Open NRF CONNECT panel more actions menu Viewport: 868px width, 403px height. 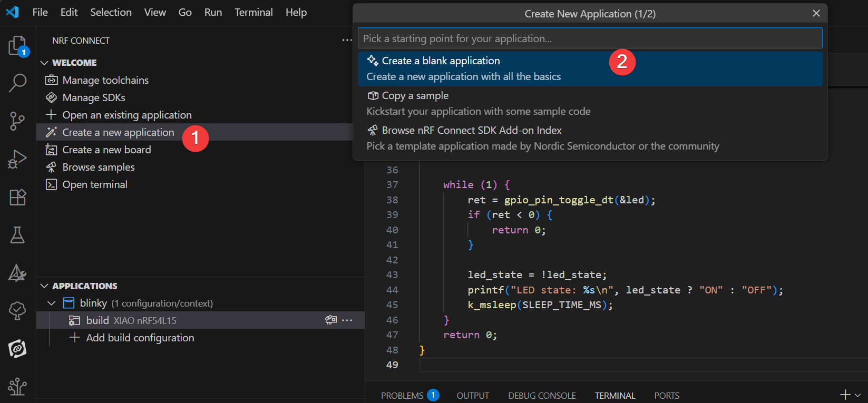pyautogui.click(x=347, y=40)
